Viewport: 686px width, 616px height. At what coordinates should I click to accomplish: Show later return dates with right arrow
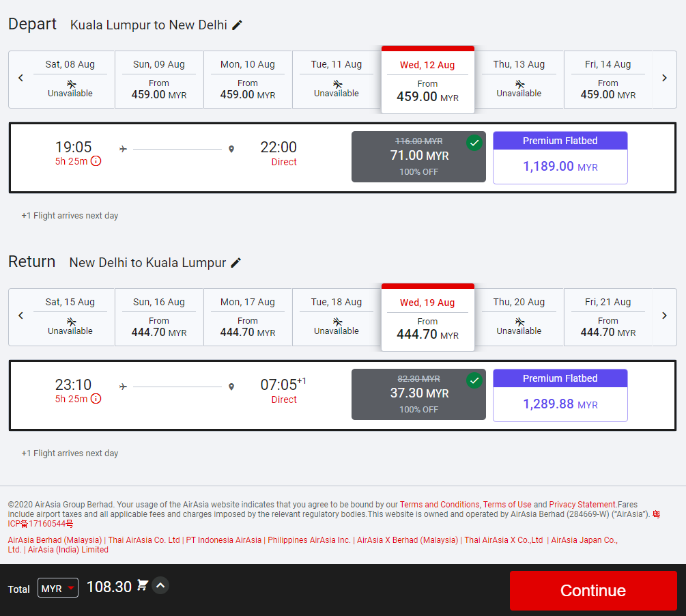[664, 316]
